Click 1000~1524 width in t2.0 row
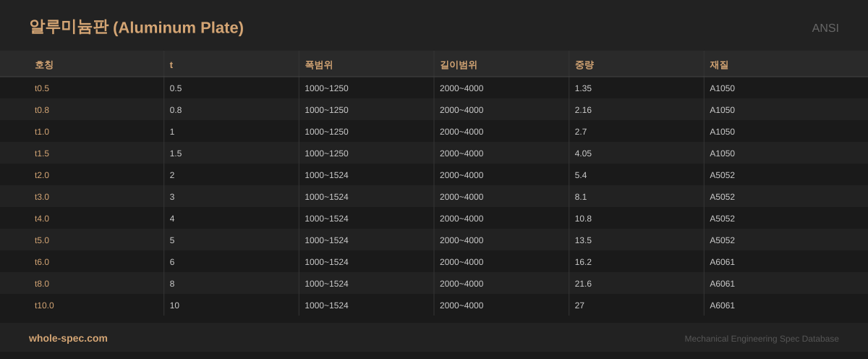The image size is (868, 359). click(x=326, y=175)
